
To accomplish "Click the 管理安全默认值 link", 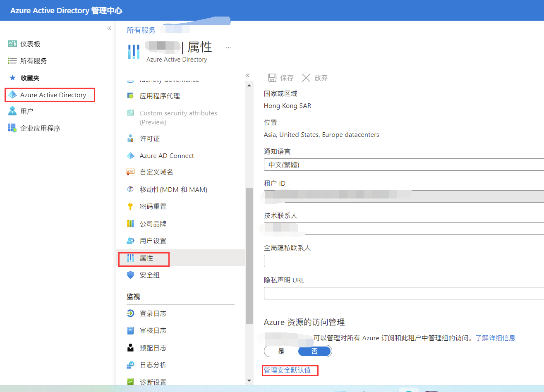I will [x=288, y=370].
